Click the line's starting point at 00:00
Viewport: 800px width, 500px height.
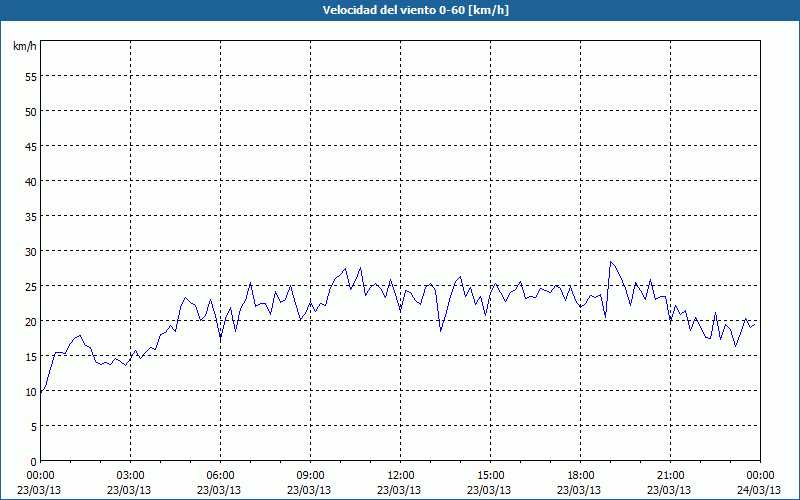[41, 392]
